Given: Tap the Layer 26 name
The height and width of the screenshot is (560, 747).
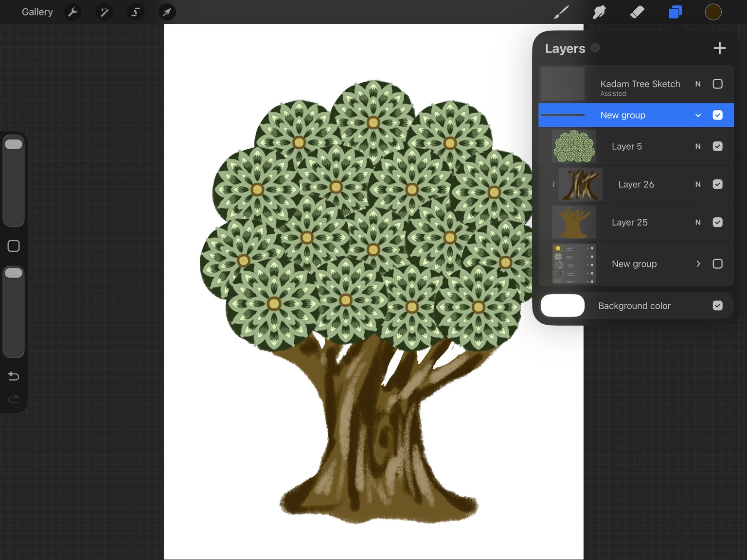Looking at the screenshot, I should (636, 184).
